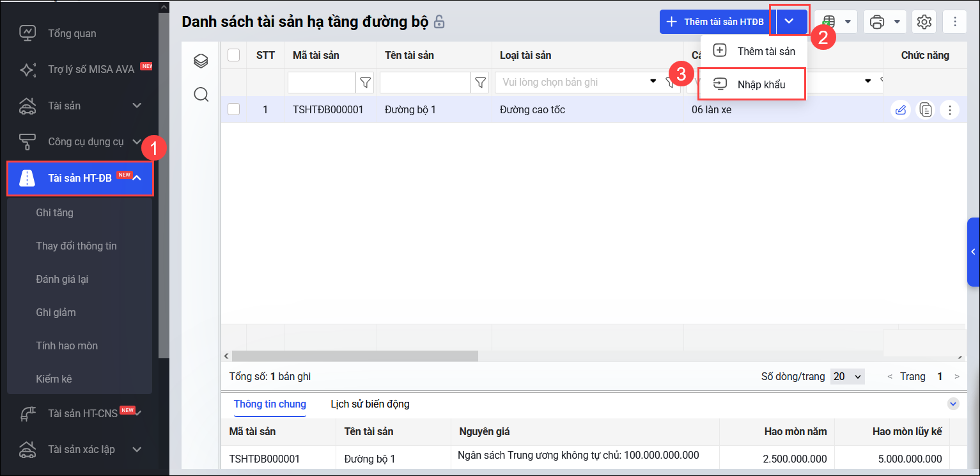This screenshot has height=476, width=980.
Task: Switch to the Lịch sử biến động tab
Action: 369,404
